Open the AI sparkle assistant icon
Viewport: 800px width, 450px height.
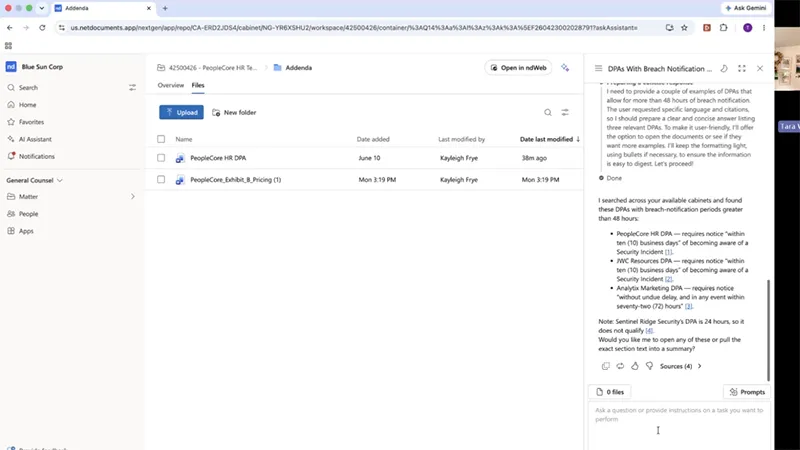click(565, 67)
